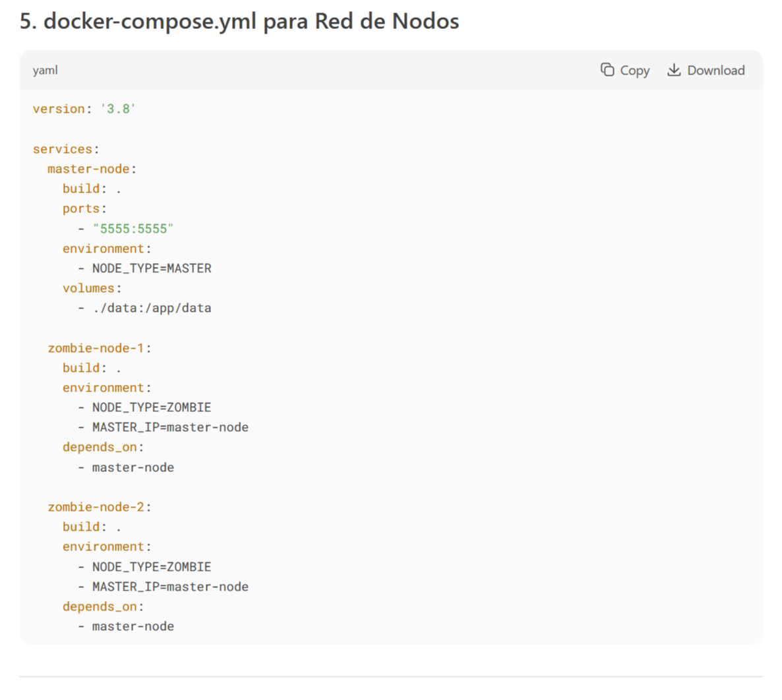Click '- master-node' dependency of zombie-node-2

(x=126, y=626)
